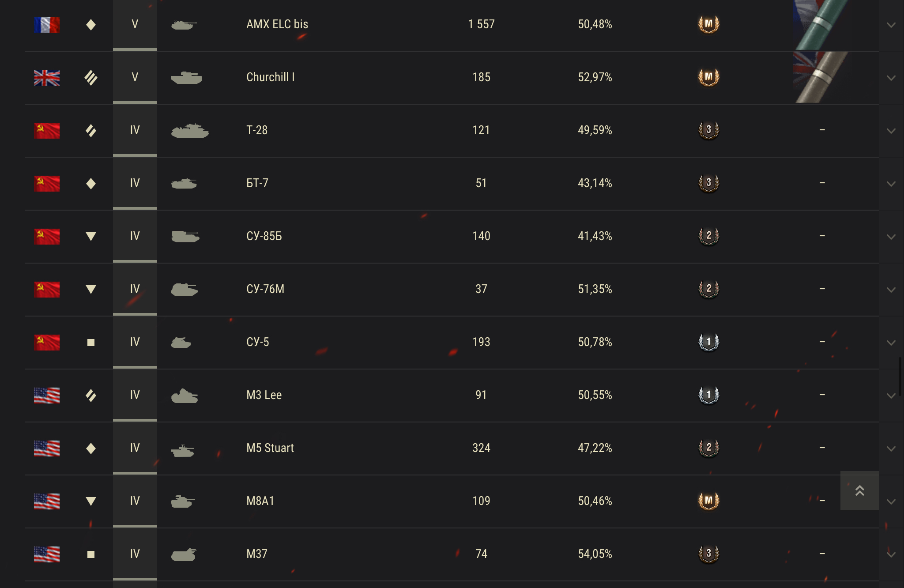Expand the СУ-76М row details
Image resolution: width=904 pixels, height=588 pixels.
891,290
